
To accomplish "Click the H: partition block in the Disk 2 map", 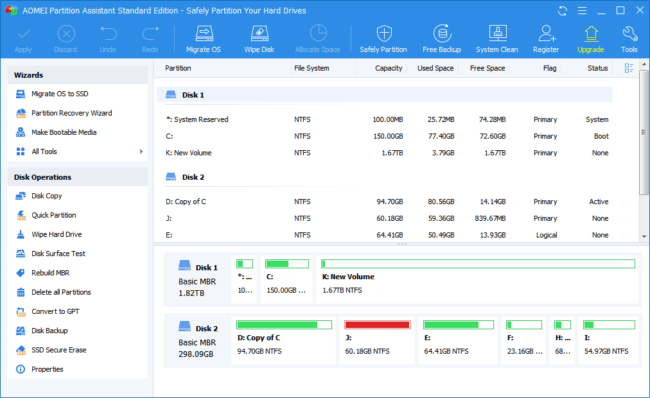I will click(x=562, y=340).
